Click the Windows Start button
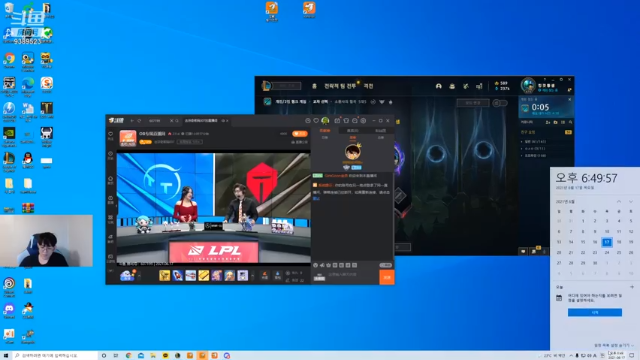 [x=6, y=356]
